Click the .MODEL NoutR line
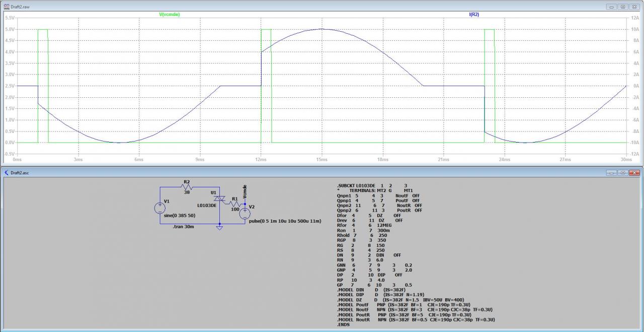The image size is (644, 332). click(x=416, y=319)
